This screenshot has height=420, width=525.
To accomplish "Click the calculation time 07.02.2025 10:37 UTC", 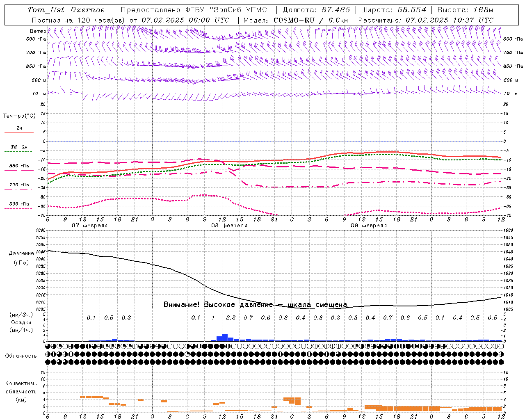I will click(x=450, y=20).
